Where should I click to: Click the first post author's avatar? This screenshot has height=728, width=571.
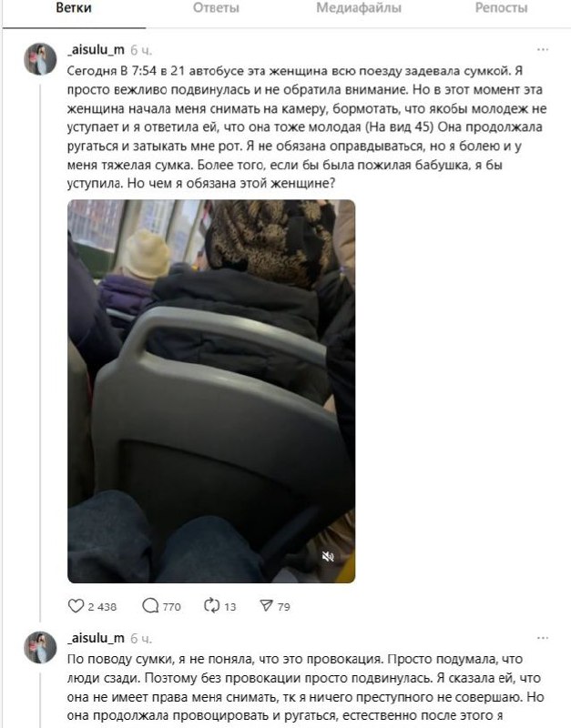(40, 59)
